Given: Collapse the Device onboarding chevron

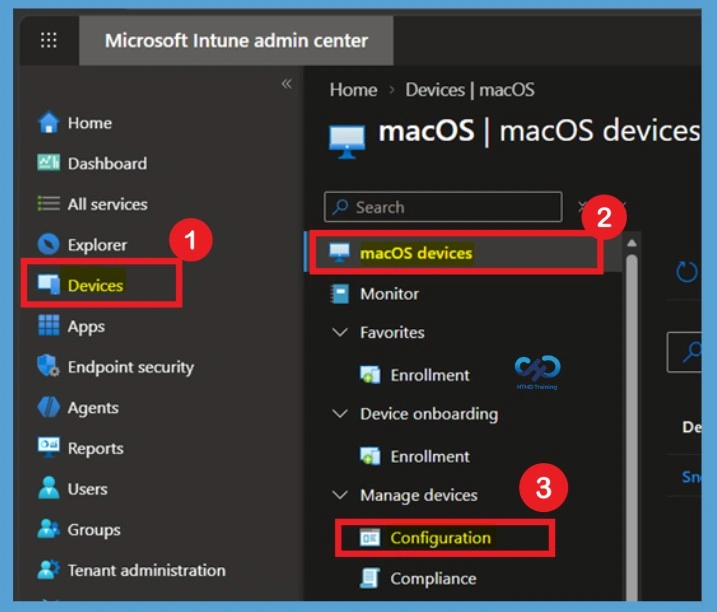Looking at the screenshot, I should point(340,413).
